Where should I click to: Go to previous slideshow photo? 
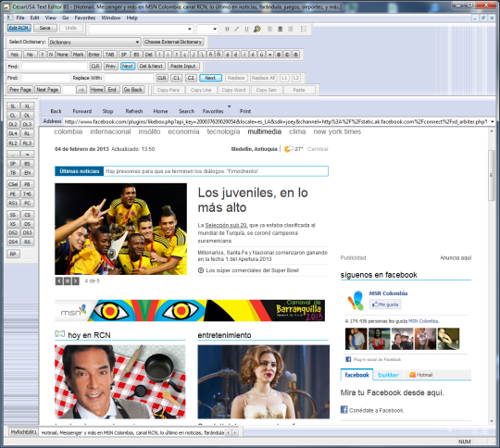pyautogui.click(x=59, y=280)
